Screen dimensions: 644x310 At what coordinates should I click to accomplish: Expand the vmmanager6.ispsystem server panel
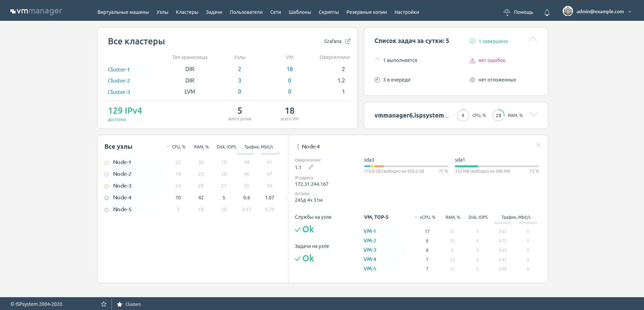(534, 115)
